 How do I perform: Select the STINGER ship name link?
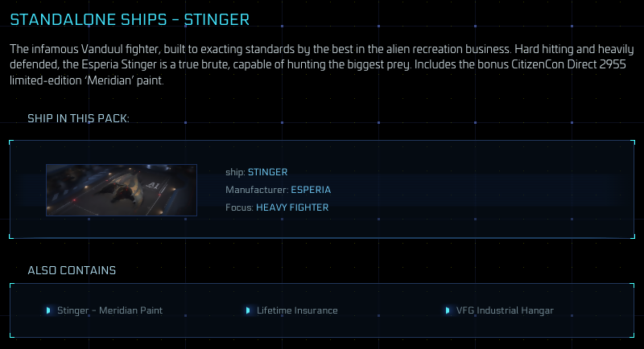coord(268,172)
